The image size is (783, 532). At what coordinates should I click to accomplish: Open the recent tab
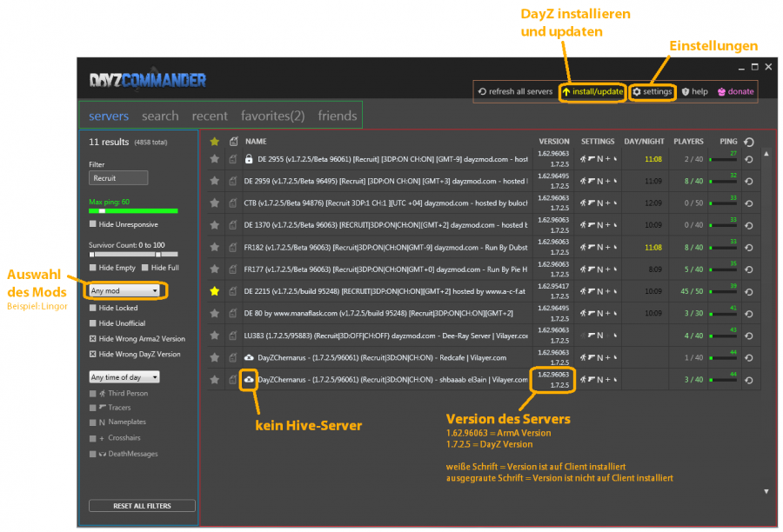coord(210,116)
